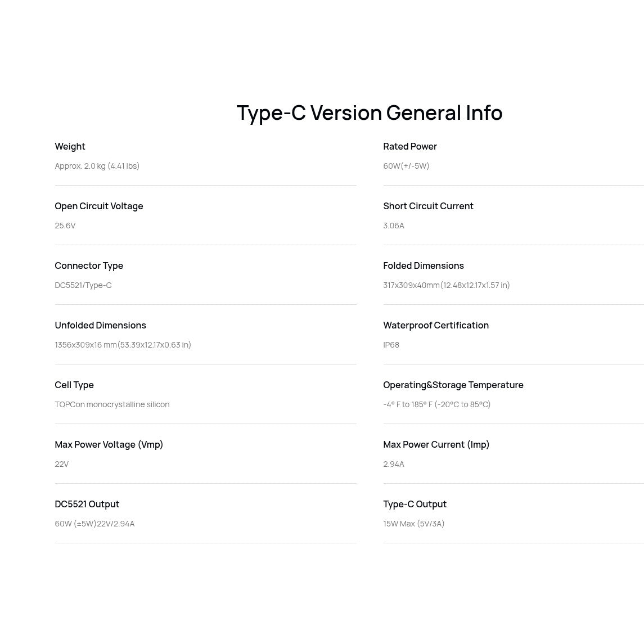
Task: Select the Max Power Voltage (Vmp) label
Action: tap(109, 444)
